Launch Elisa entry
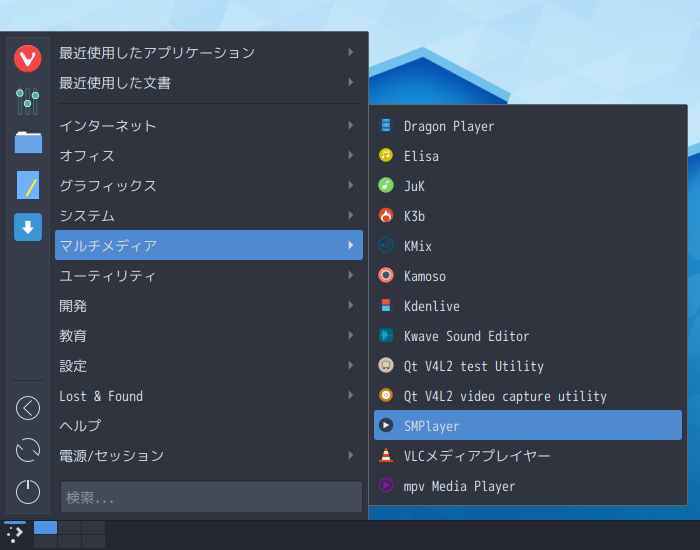Viewport: 700px width, 550px height. [x=528, y=155]
